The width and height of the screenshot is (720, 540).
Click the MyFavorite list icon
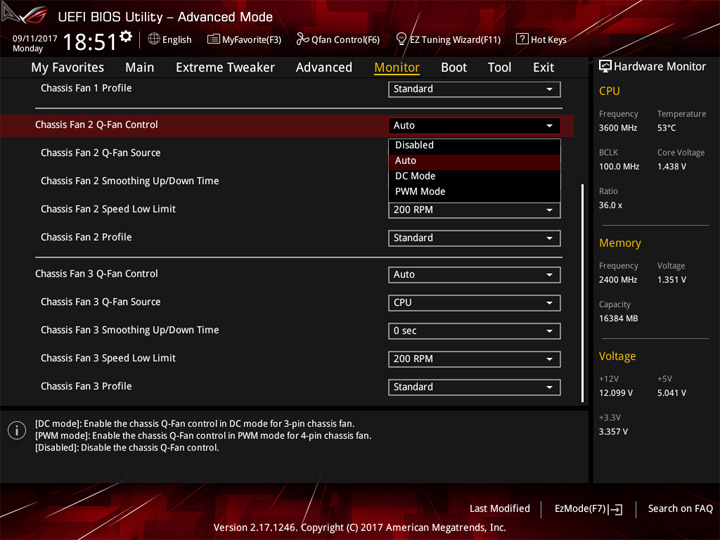pyautogui.click(x=213, y=39)
